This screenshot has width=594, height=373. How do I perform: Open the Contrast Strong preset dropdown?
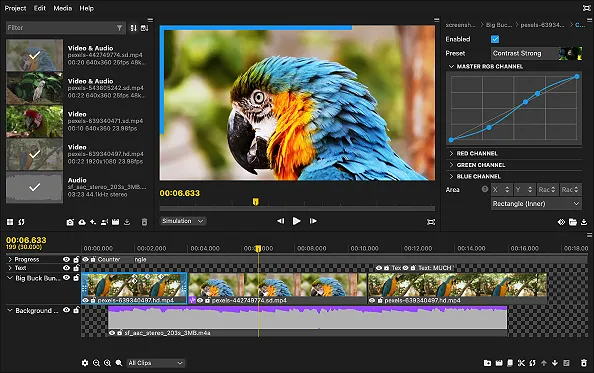tap(536, 53)
